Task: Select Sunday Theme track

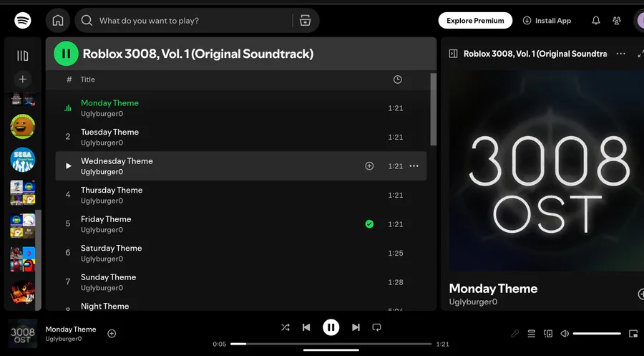Action: click(240, 282)
